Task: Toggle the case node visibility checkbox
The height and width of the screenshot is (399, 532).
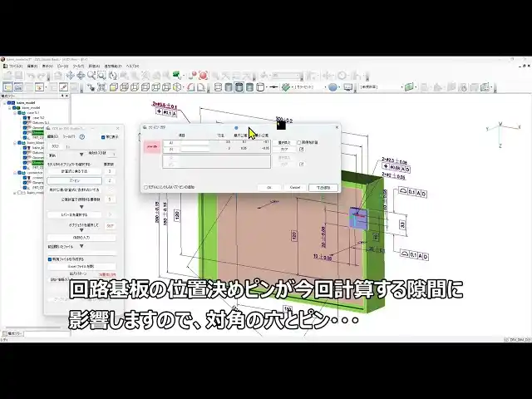Action: [x=20, y=113]
